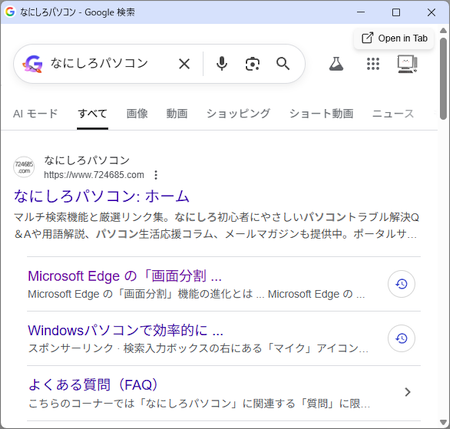The height and width of the screenshot is (429, 450).
Task: Open Windowsパソコンで効率的に link
Action: click(125, 330)
